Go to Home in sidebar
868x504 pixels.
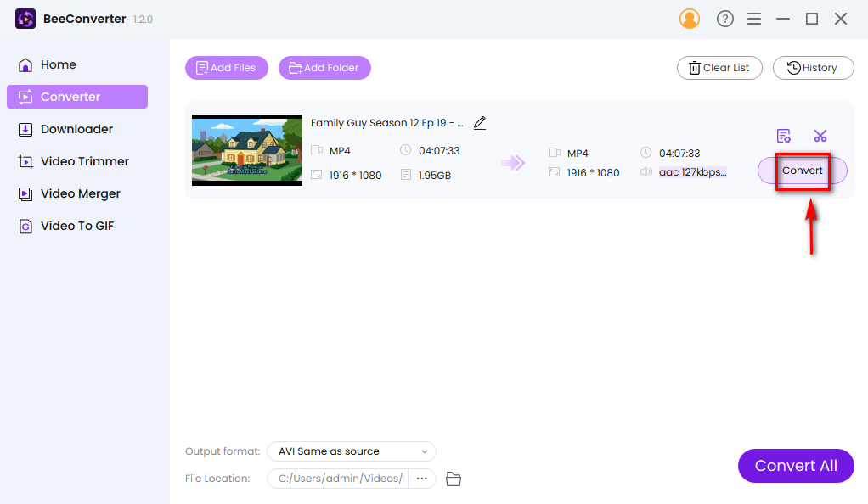click(77, 64)
